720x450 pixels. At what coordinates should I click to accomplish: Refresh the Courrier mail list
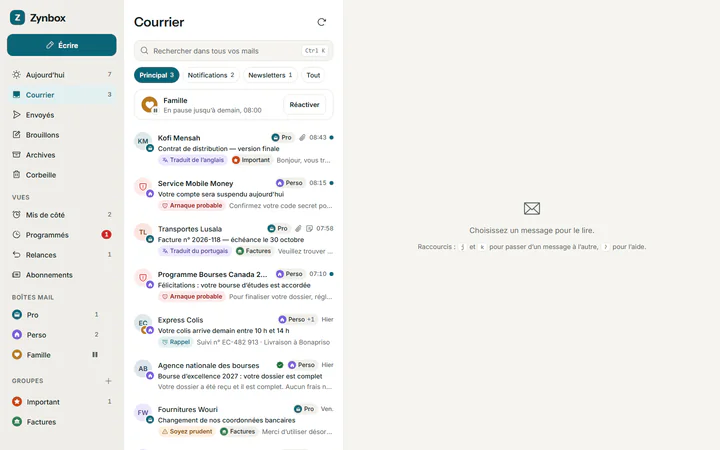pos(321,22)
